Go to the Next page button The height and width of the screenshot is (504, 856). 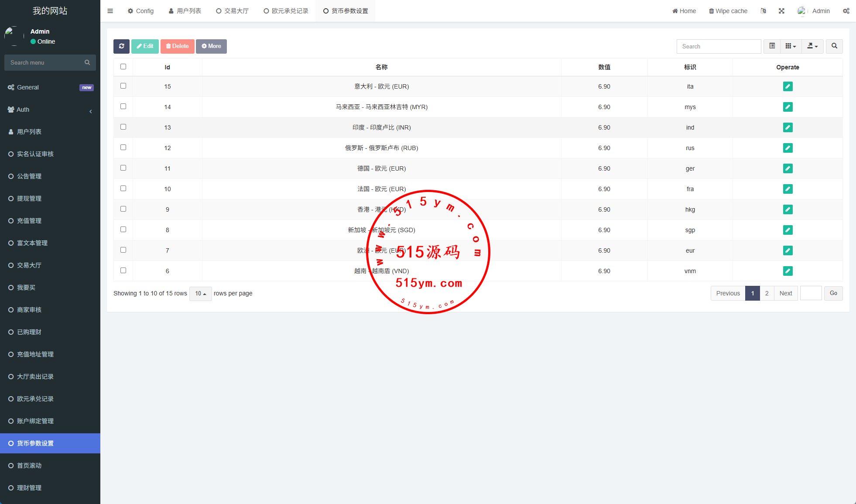click(x=786, y=293)
